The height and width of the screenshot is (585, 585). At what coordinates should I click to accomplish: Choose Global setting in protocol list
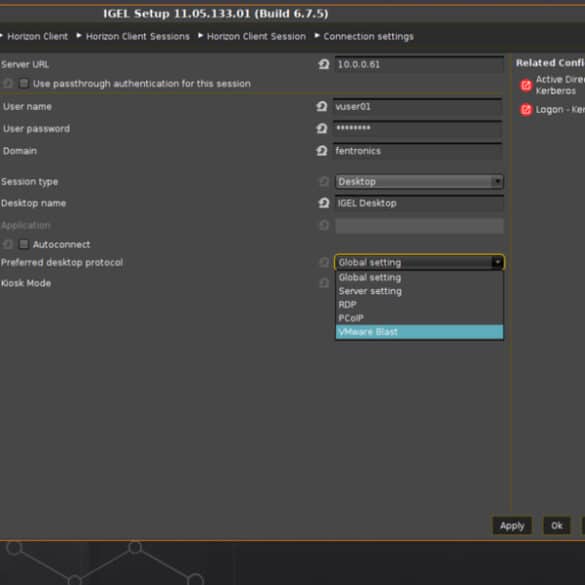point(419,278)
